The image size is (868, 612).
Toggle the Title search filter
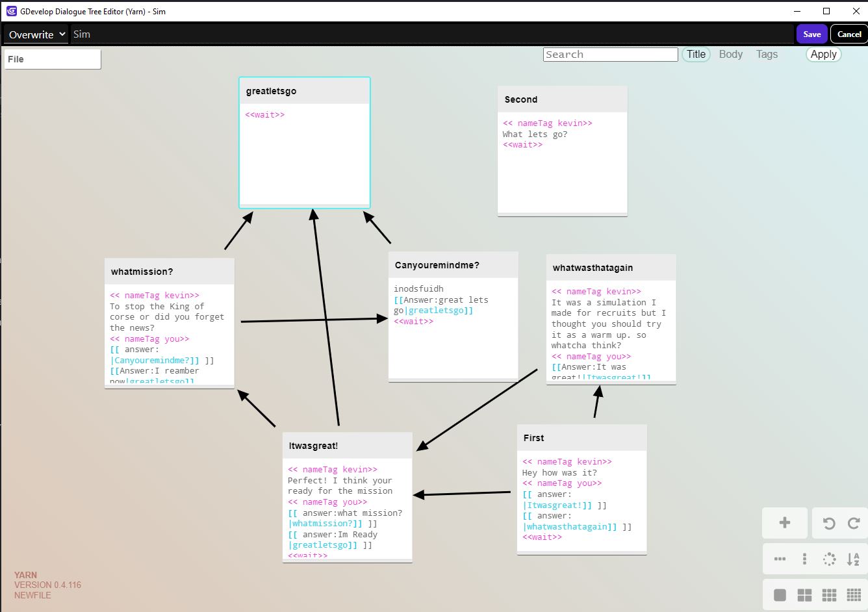point(696,55)
